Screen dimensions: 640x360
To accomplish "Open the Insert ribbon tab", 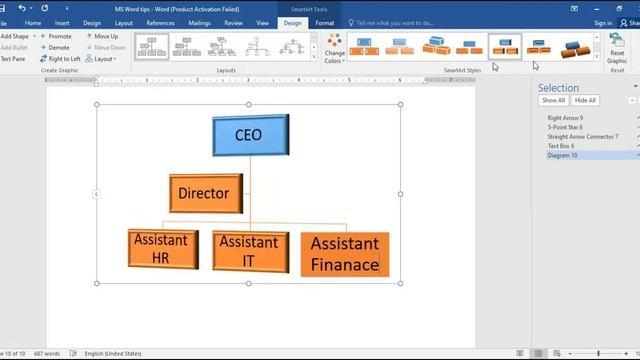I will (x=62, y=23).
